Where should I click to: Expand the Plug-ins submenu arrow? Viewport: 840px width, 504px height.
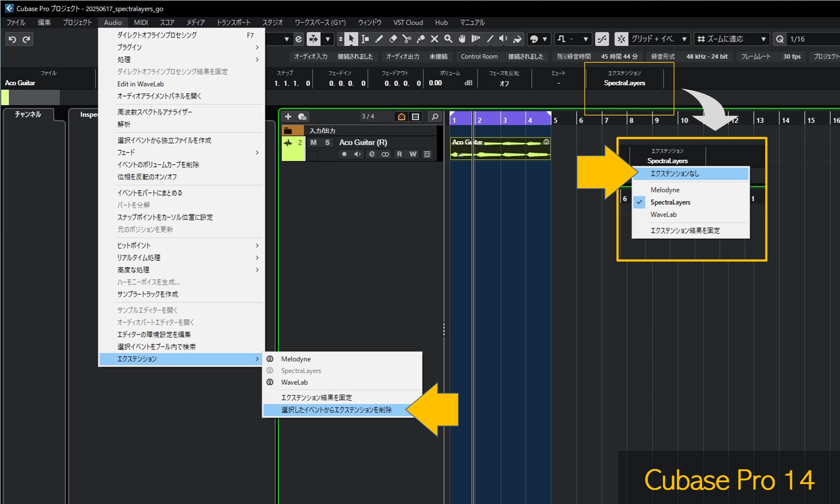click(257, 47)
